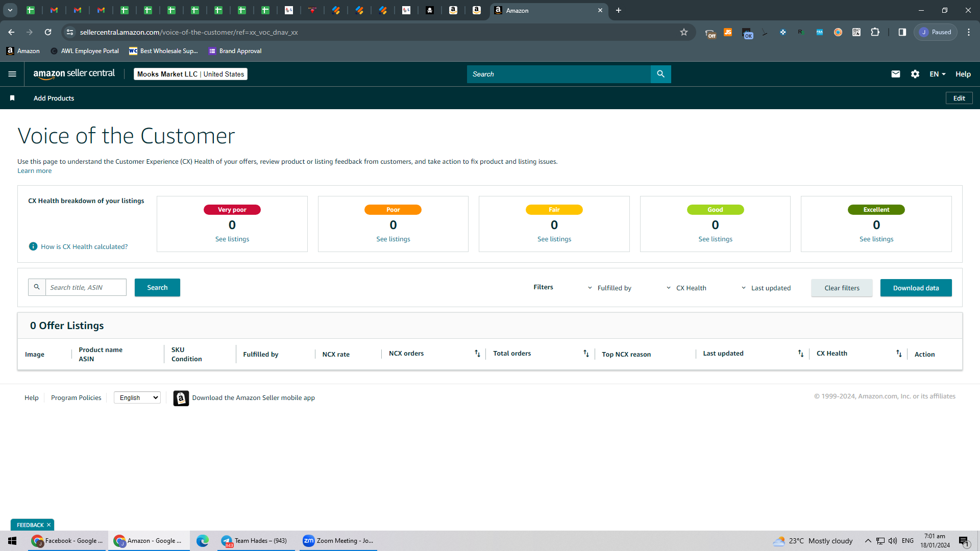980x551 pixels.
Task: Click See listings under Good
Action: pyautogui.click(x=715, y=239)
